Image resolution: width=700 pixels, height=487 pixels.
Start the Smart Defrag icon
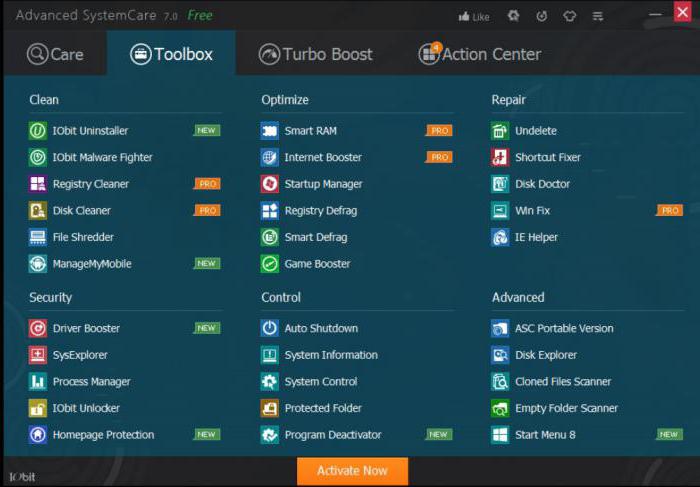click(270, 237)
